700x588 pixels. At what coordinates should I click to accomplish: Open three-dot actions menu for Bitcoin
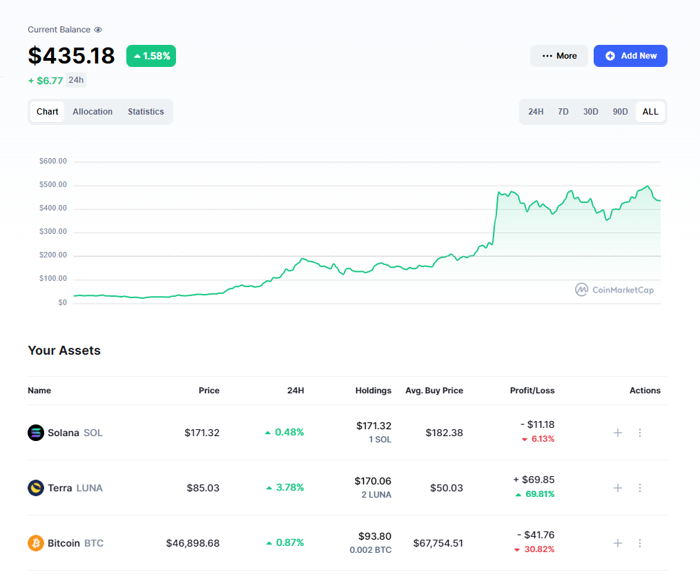640,543
